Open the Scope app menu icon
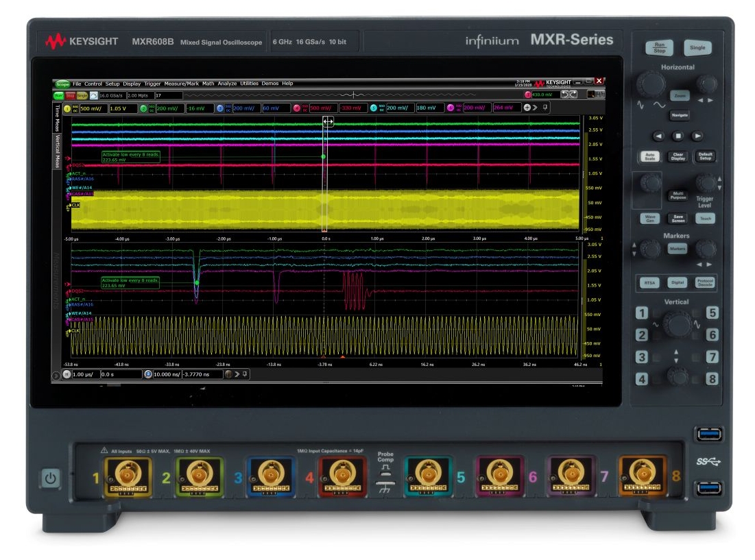Image resolution: width=755 pixels, height=560 pixels. click(64, 84)
